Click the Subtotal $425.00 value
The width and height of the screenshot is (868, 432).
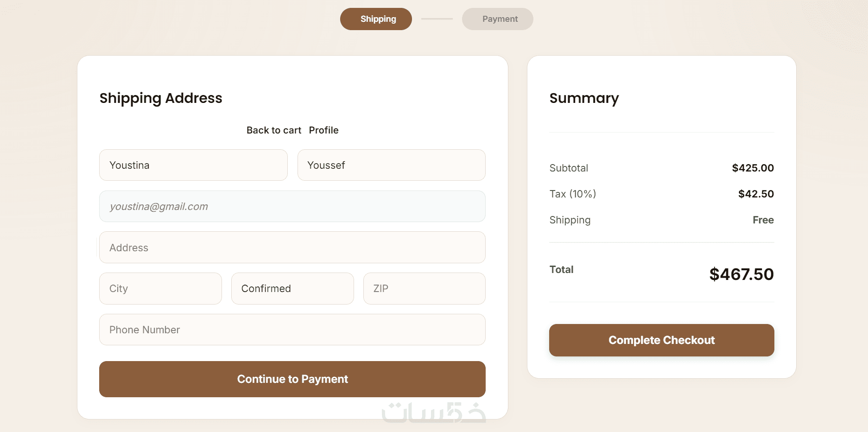pos(753,168)
